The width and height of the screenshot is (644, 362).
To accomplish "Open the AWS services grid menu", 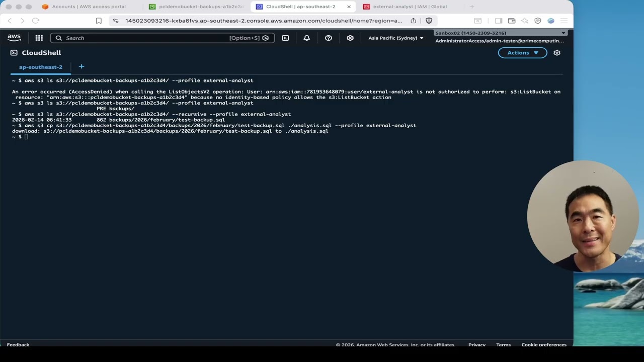I will (39, 38).
